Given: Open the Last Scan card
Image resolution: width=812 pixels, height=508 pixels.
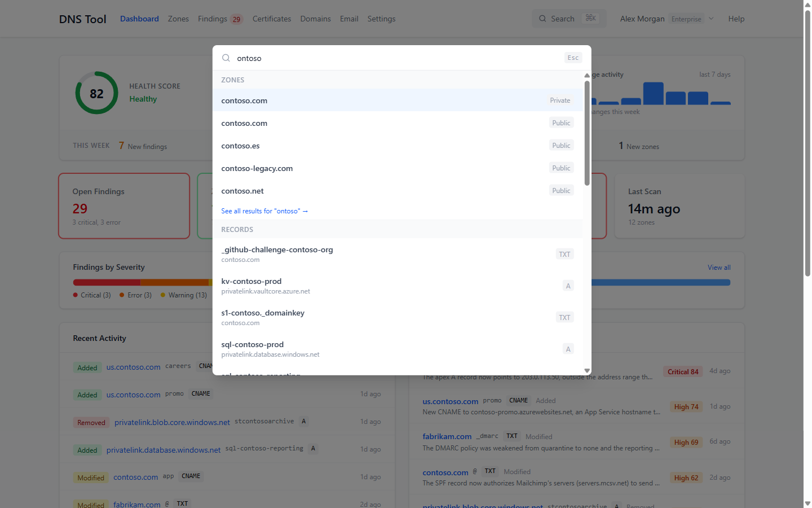Looking at the screenshot, I should tap(679, 206).
